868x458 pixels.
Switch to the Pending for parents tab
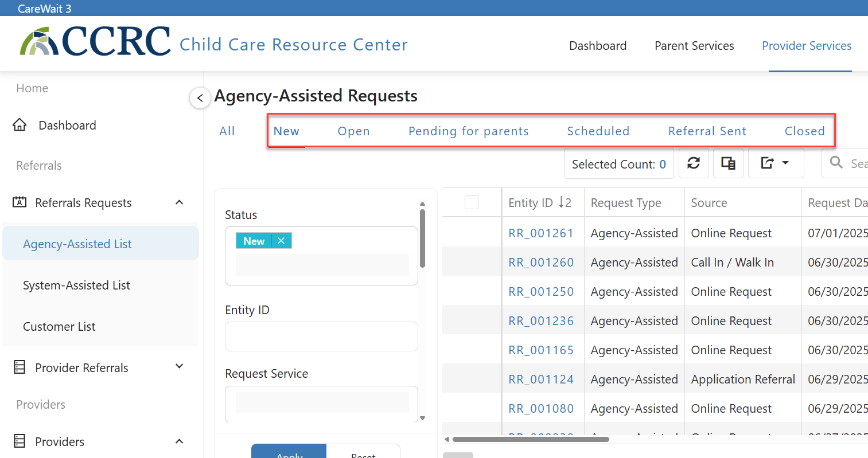(x=468, y=131)
